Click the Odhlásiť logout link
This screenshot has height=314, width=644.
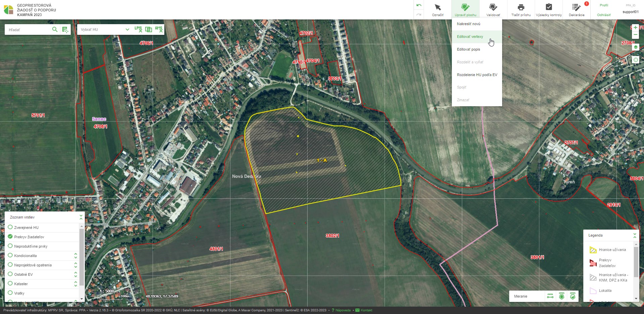(603, 15)
